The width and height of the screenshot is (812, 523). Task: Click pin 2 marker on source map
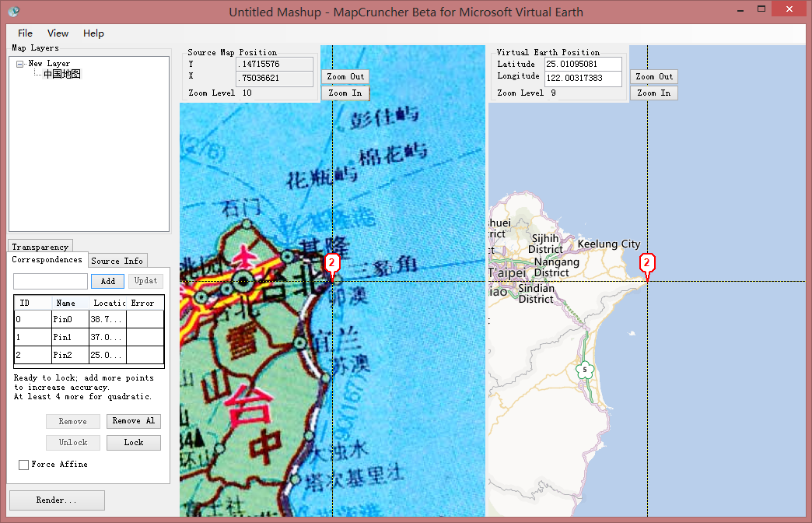pyautogui.click(x=332, y=265)
